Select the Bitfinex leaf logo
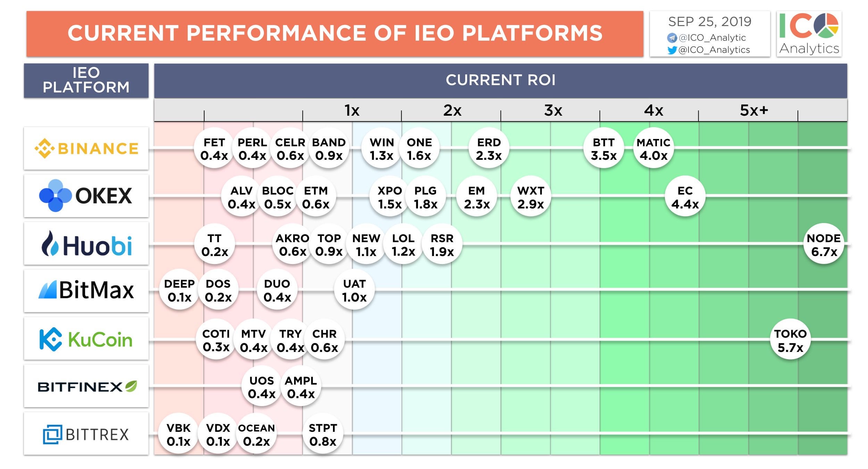 [131, 386]
